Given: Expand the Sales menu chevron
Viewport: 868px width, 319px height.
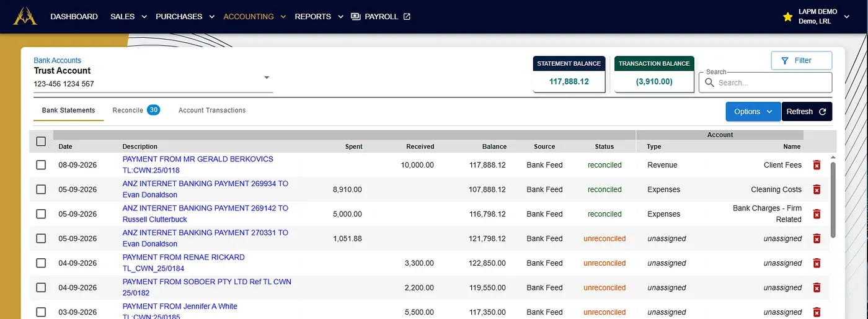Looking at the screenshot, I should [x=144, y=17].
